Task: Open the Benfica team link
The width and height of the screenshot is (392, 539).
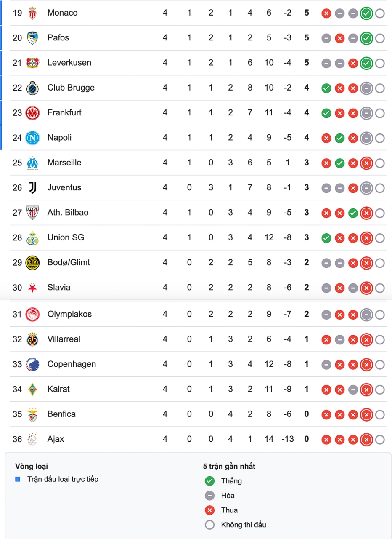Action: click(61, 414)
